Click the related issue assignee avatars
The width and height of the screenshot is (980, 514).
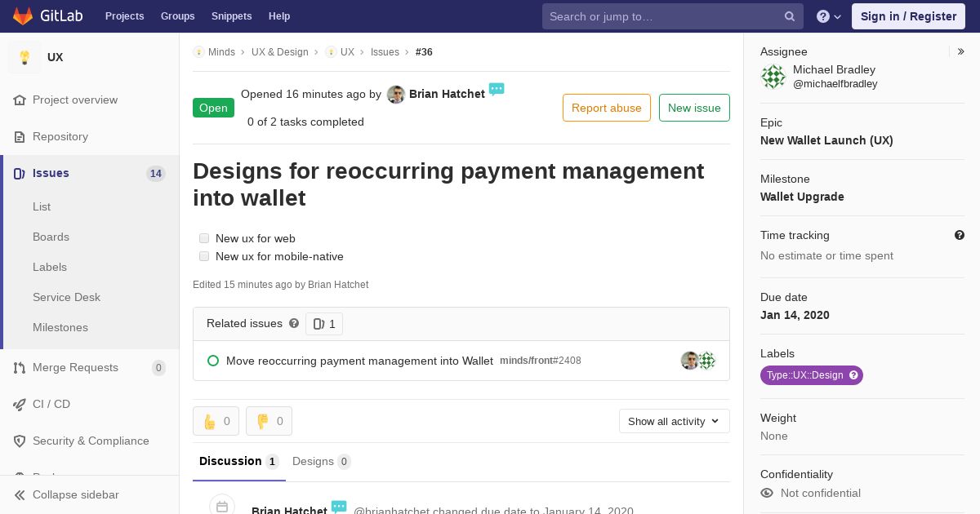[x=698, y=361]
